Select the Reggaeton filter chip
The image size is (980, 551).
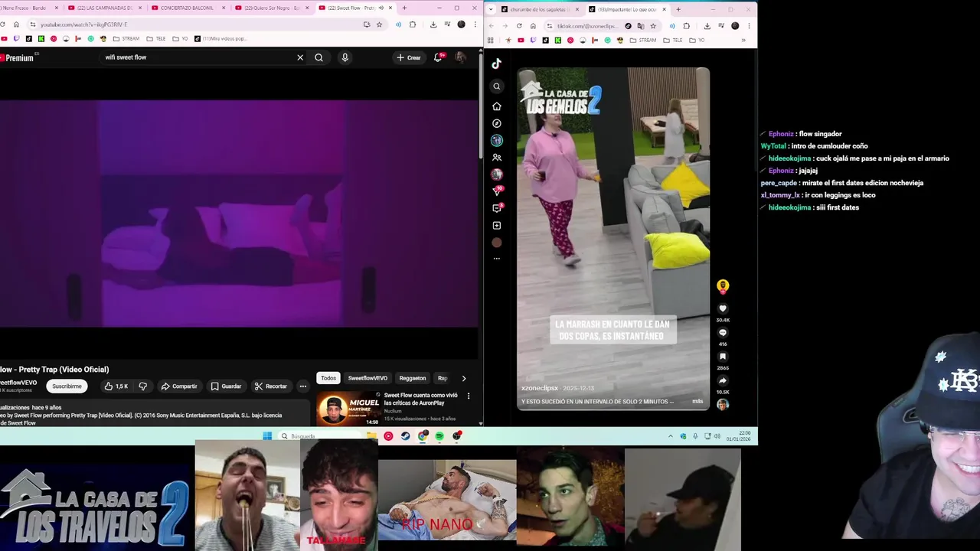(x=413, y=378)
